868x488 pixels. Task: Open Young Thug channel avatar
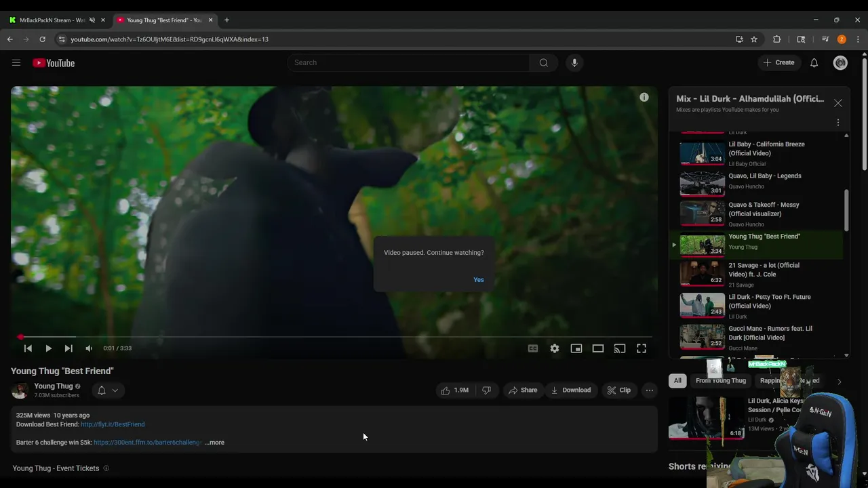20,390
